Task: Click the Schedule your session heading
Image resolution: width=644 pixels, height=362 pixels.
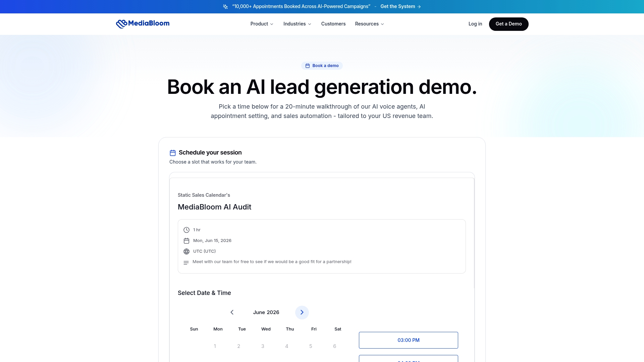Action: pyautogui.click(x=210, y=153)
